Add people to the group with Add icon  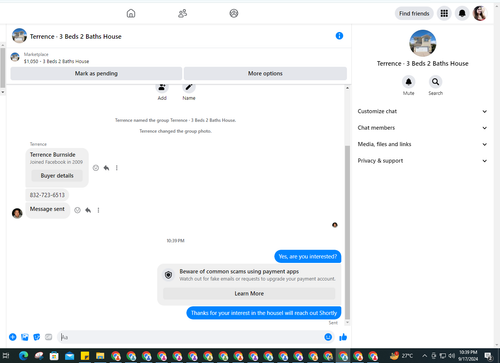coord(162,88)
